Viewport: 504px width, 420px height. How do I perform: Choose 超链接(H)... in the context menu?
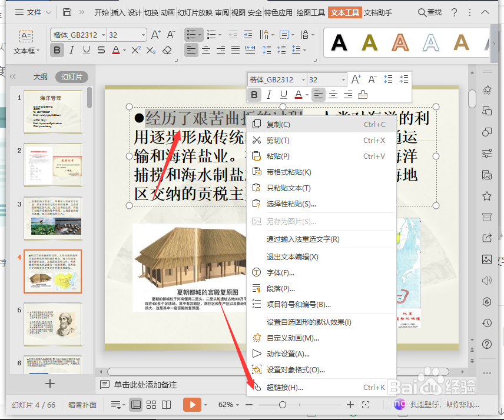tap(321, 388)
